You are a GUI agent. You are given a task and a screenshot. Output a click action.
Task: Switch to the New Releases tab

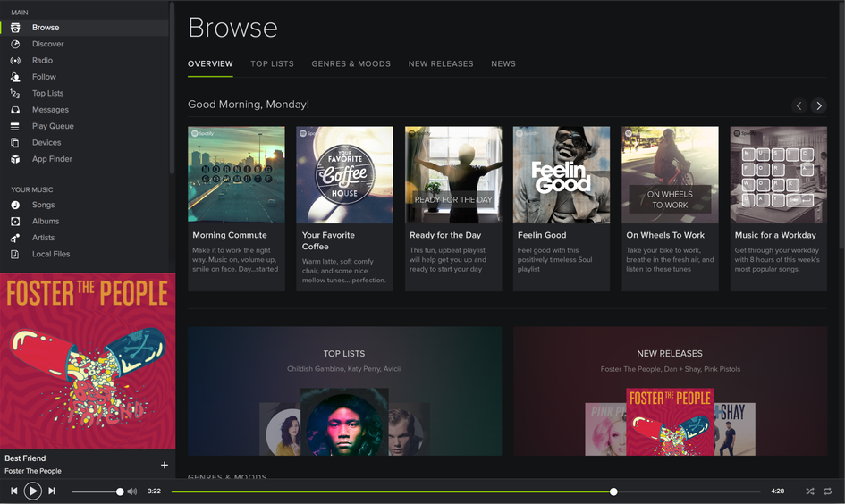coord(441,64)
